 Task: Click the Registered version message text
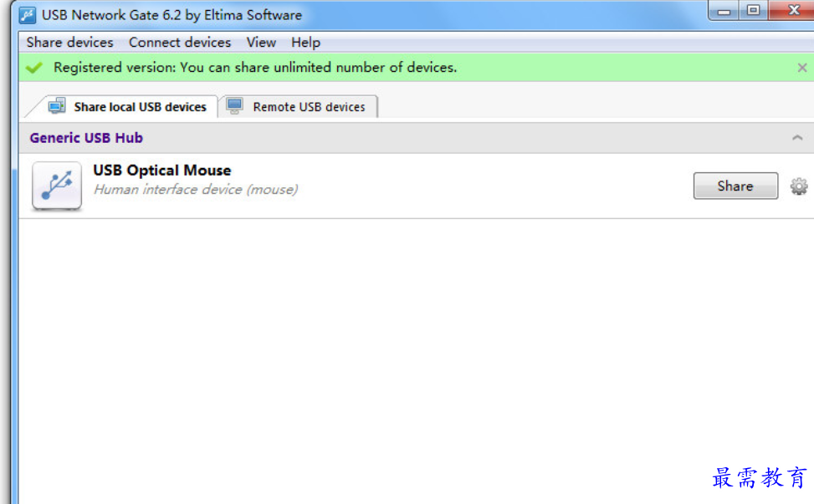pos(255,68)
